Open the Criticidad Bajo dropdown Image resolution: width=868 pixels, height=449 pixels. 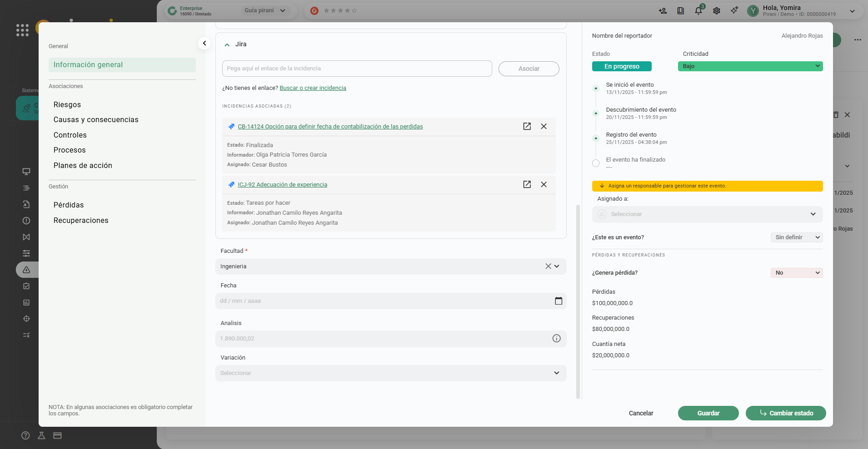coord(750,66)
